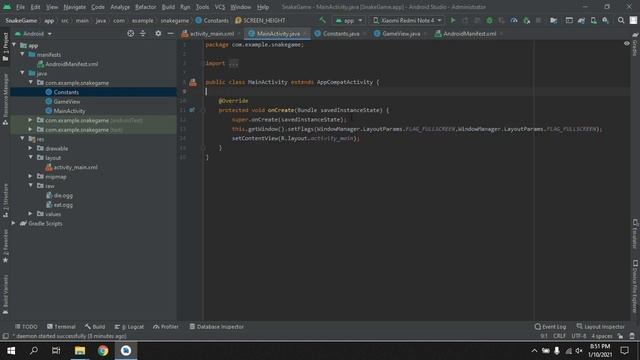Click the Search Everywhere magnifier icon
640x360 pixels.
(x=621, y=20)
